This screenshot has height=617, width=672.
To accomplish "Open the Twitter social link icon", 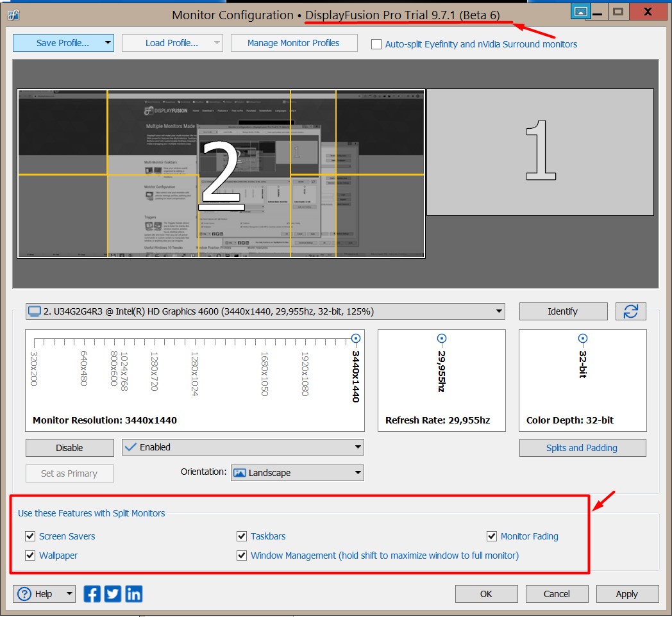I will (113, 594).
